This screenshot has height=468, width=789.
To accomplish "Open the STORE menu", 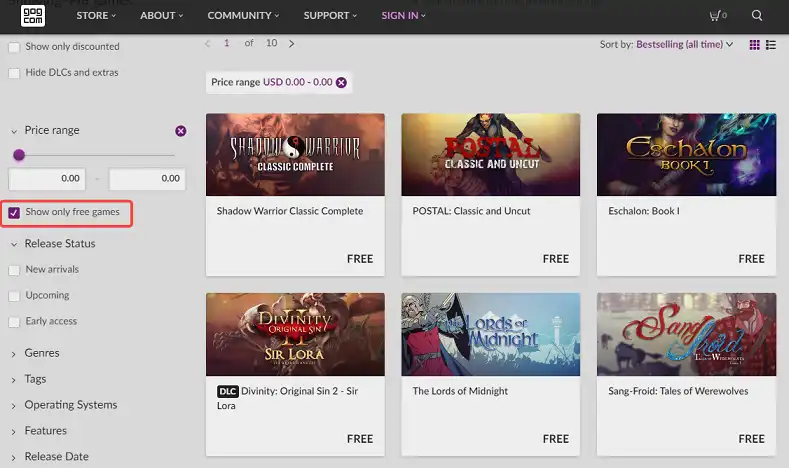I will (x=96, y=16).
